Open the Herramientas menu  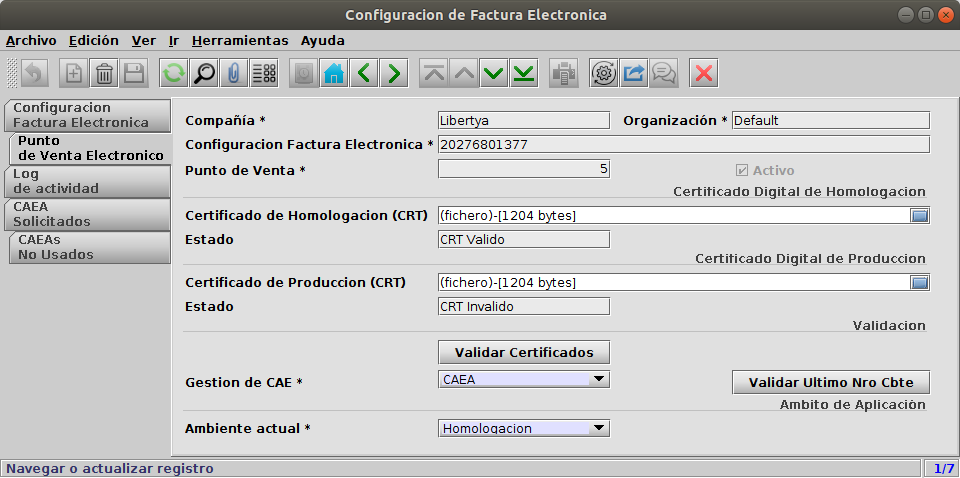(240, 41)
